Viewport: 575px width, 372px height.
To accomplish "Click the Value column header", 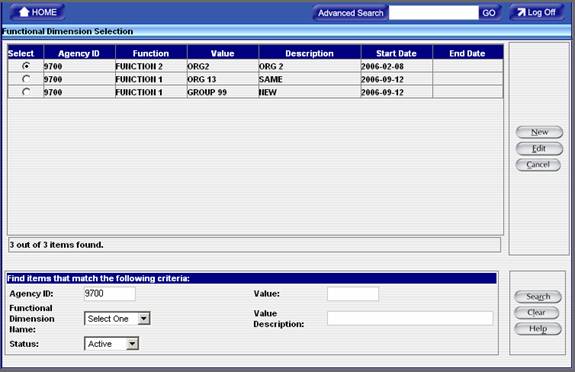I will [x=223, y=53].
